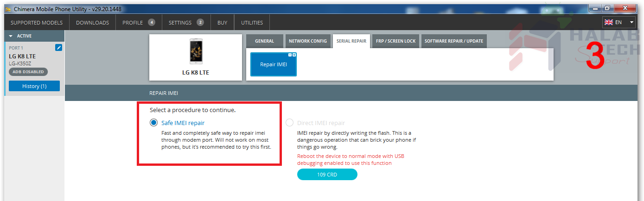Click the info icon on Repair IMEI tile
The height and width of the screenshot is (201, 644).
click(290, 55)
